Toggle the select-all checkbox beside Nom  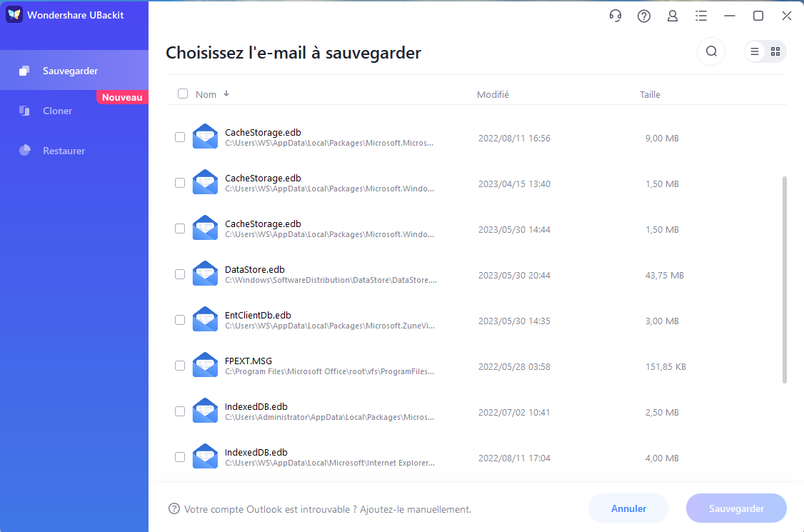(183, 94)
